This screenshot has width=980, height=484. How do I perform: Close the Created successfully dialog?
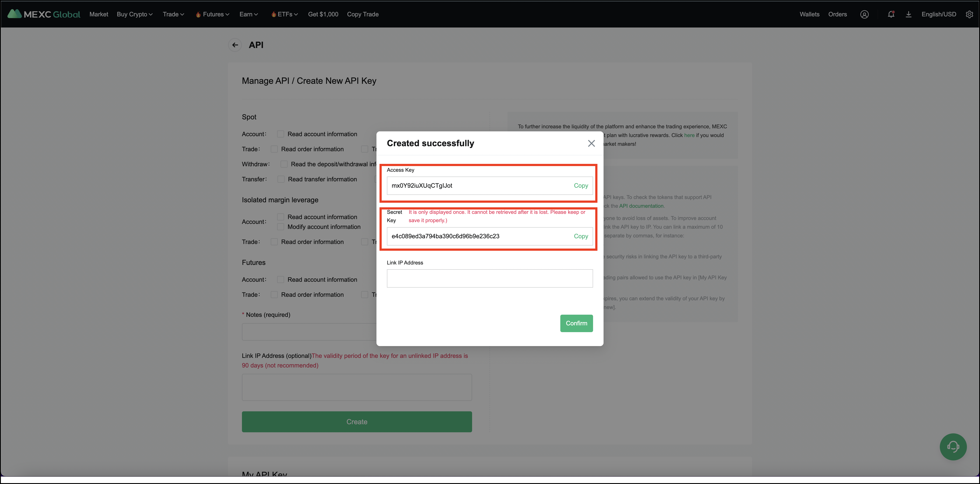tap(591, 143)
